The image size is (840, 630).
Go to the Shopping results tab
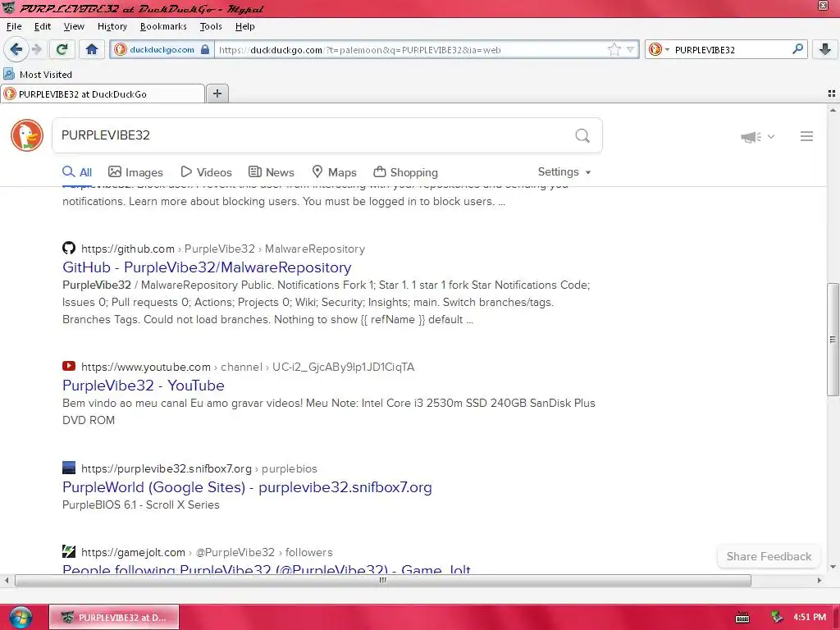click(x=405, y=172)
